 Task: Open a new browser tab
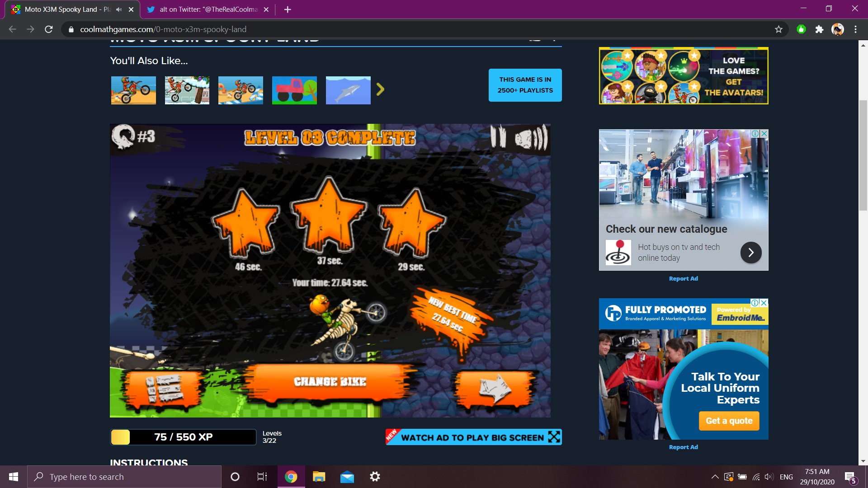pyautogui.click(x=288, y=9)
